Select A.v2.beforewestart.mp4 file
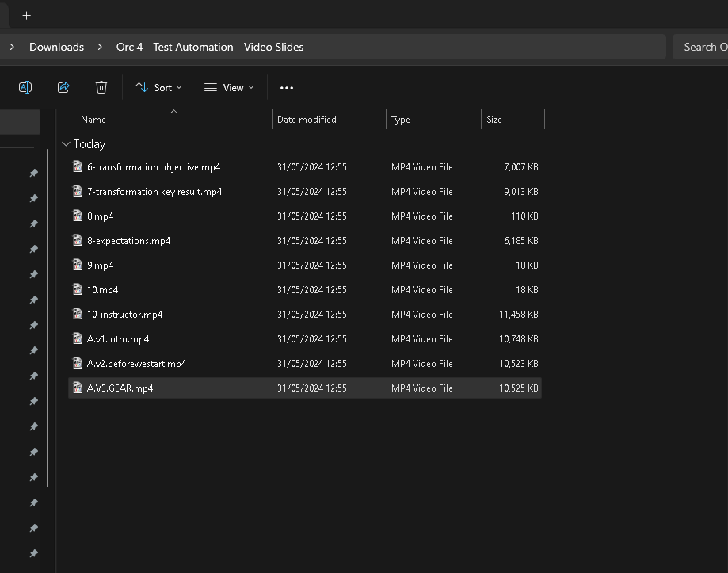728x573 pixels. pos(305,364)
